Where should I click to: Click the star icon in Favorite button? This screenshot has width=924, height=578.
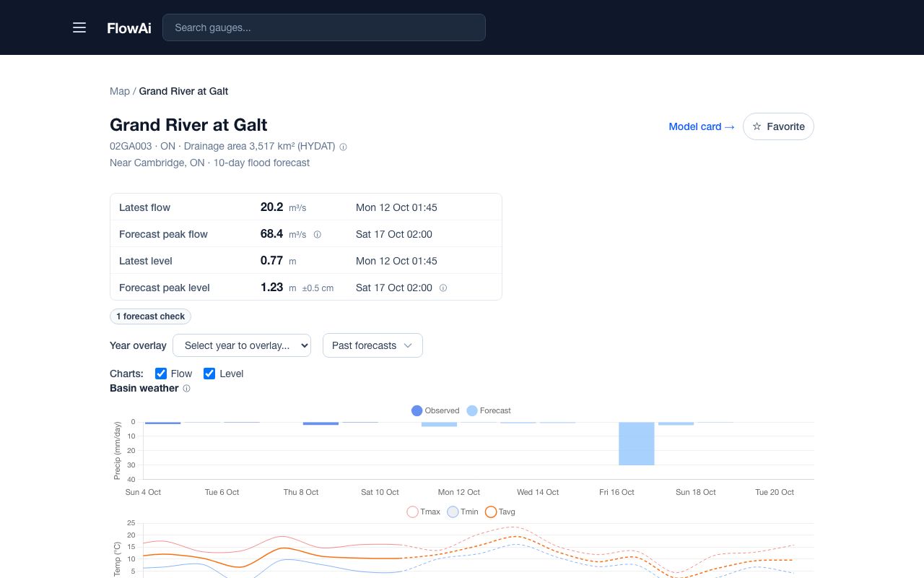pyautogui.click(x=757, y=126)
